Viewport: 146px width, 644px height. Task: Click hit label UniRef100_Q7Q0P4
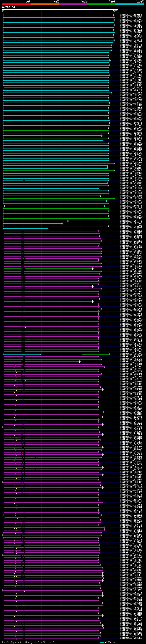click(x=131, y=52)
